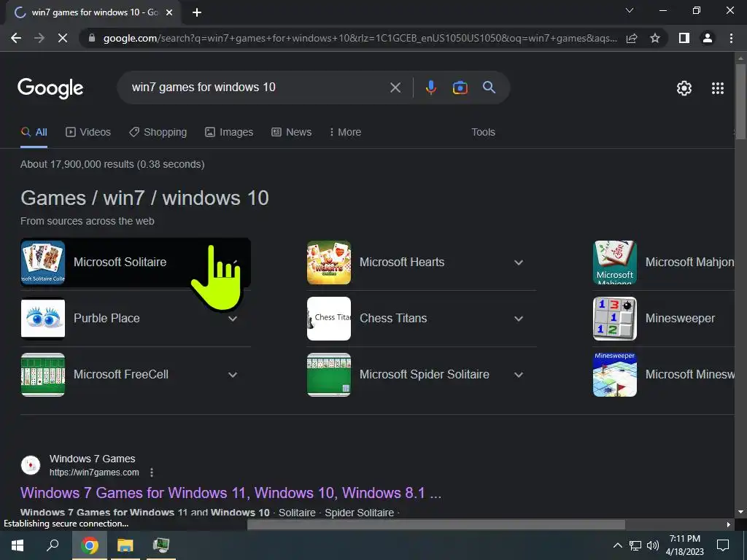
Task: Open the taskbar clock and date
Action: point(684,545)
